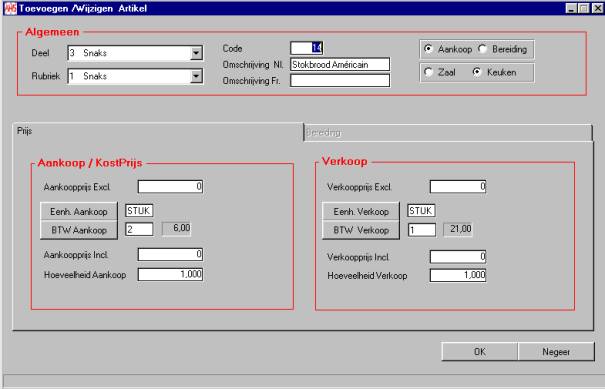605x389 pixels.
Task: Click the Aankoop / KostPrijs heading
Action: tap(90, 163)
